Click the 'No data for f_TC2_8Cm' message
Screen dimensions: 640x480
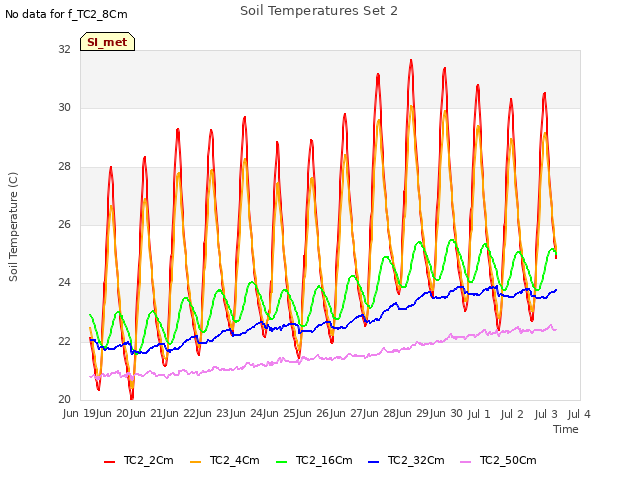66,14
